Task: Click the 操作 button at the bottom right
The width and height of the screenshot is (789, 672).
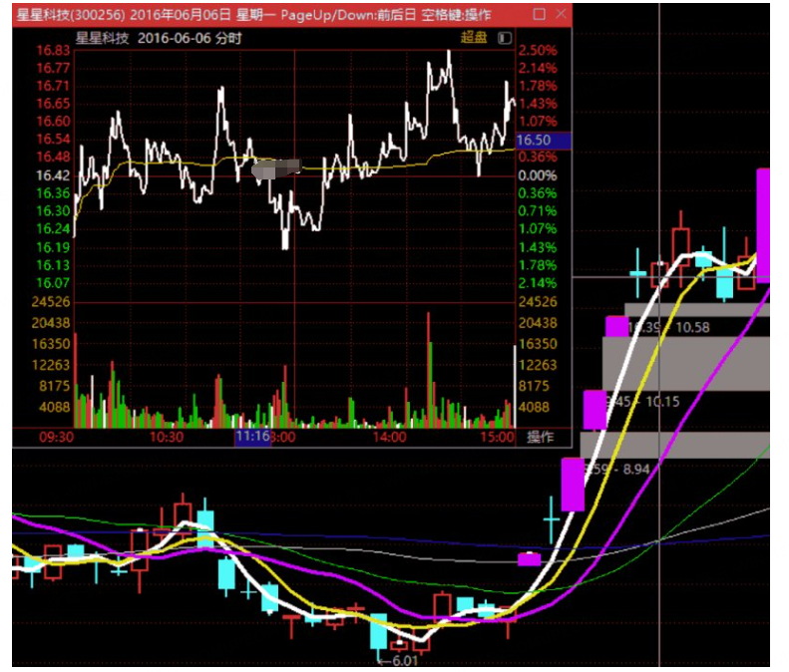Action: coord(541,437)
